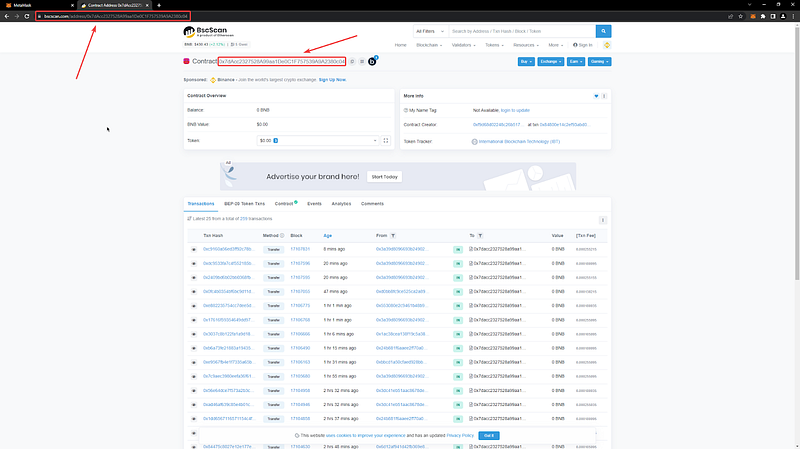
Task: Open browser extensions puzzle icon
Action: pyautogui.click(x=763, y=16)
